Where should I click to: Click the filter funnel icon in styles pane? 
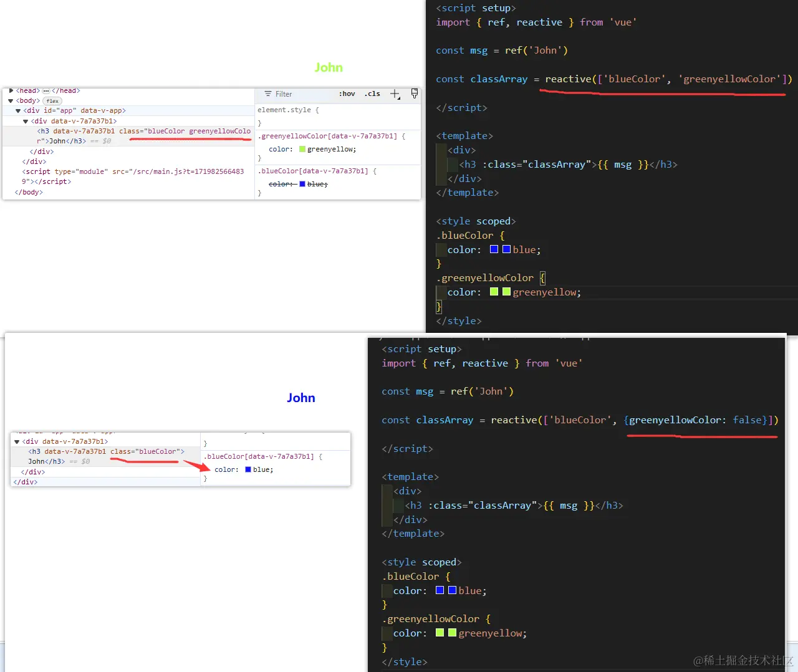point(268,94)
